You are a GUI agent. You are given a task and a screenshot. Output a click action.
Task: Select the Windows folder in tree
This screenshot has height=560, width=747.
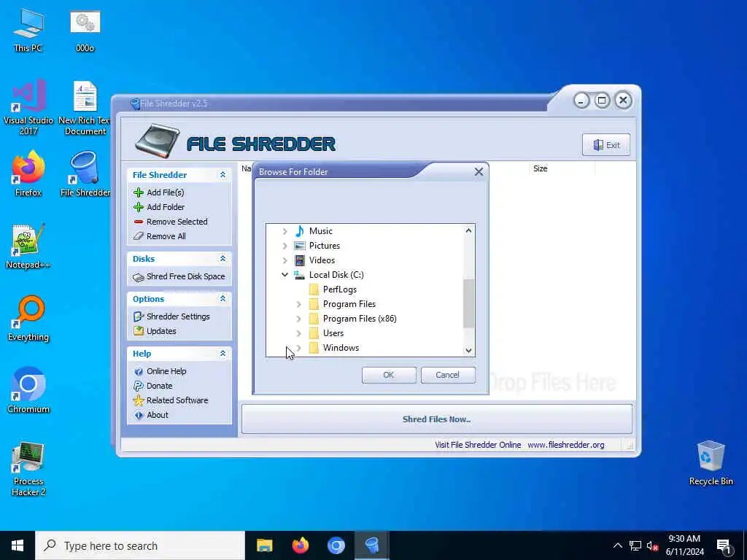[x=341, y=348]
